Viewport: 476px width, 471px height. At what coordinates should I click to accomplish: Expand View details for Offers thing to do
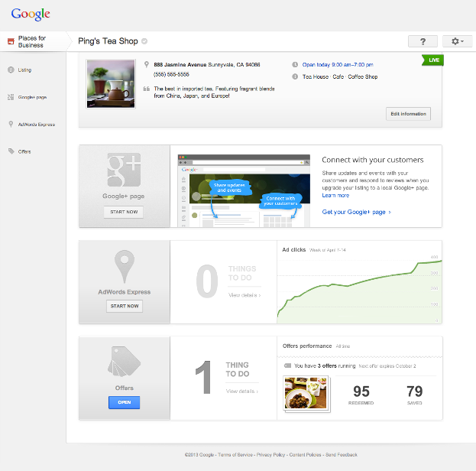241,391
